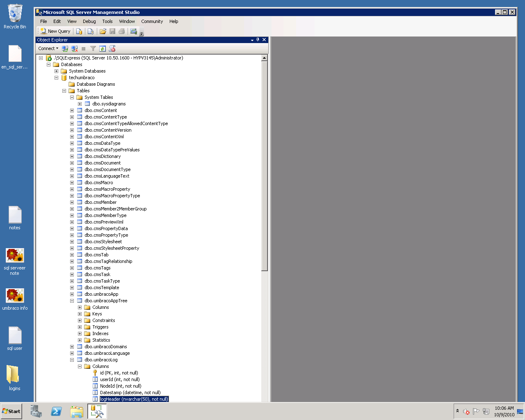Collapse the Tables folder node
The width and height of the screenshot is (525, 420).
click(x=64, y=91)
